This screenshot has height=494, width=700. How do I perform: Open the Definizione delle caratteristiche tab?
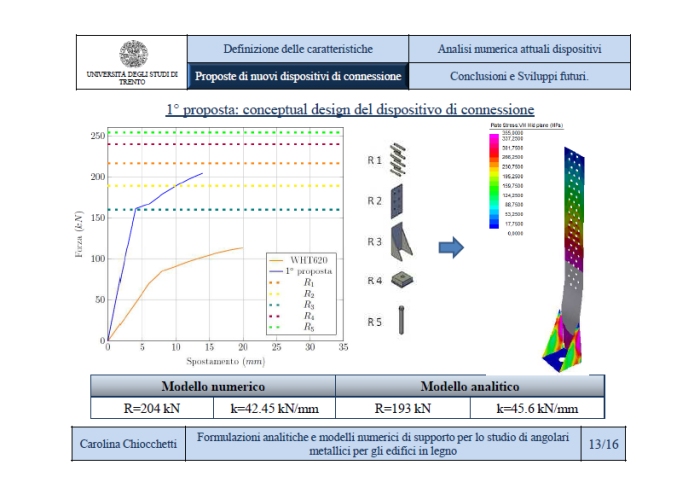coord(298,49)
